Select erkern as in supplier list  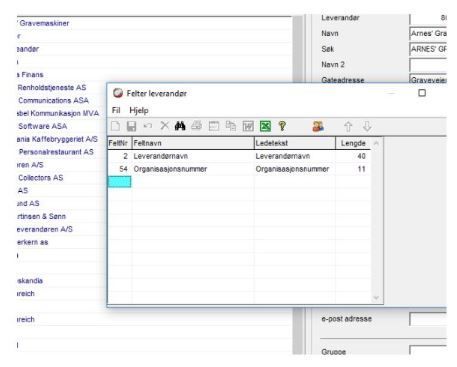coord(33,242)
